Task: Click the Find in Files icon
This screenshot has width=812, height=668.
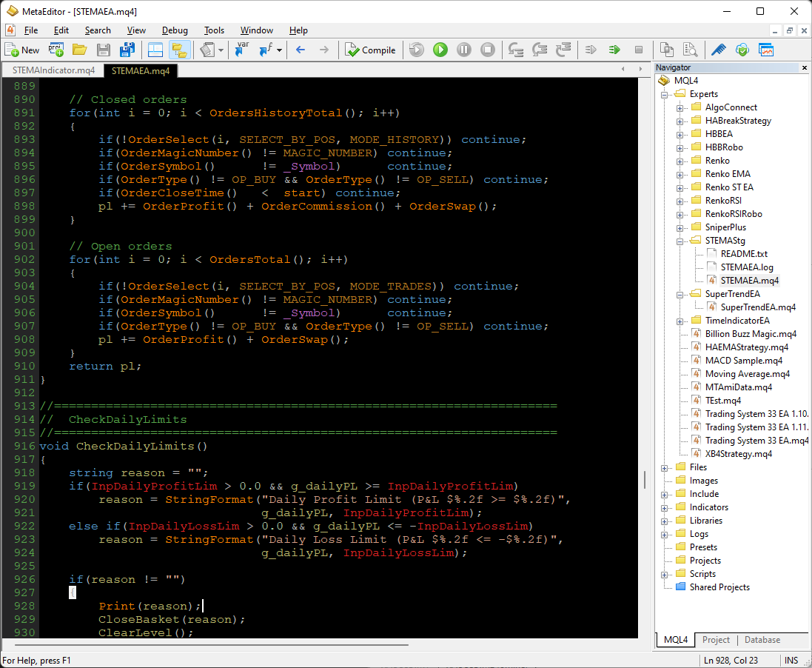Action: (691, 50)
